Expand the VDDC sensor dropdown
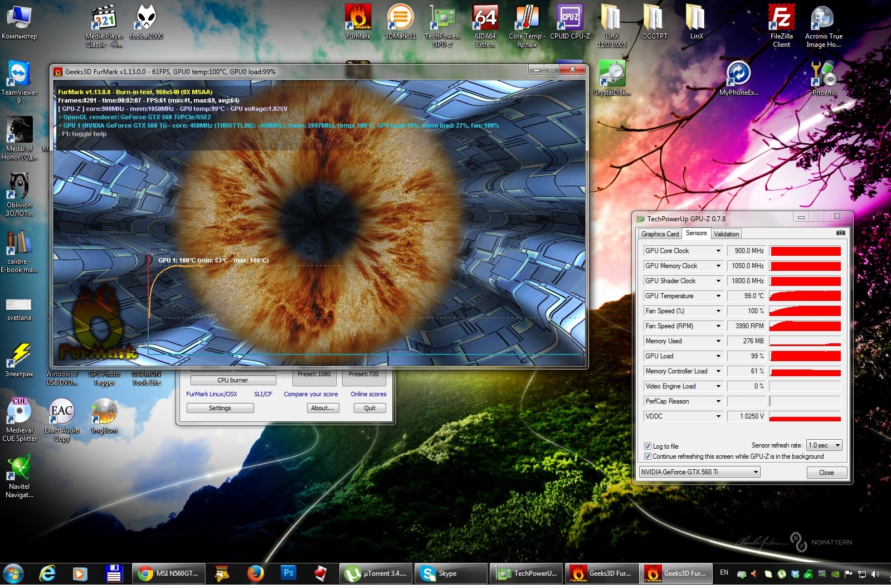 (x=718, y=416)
